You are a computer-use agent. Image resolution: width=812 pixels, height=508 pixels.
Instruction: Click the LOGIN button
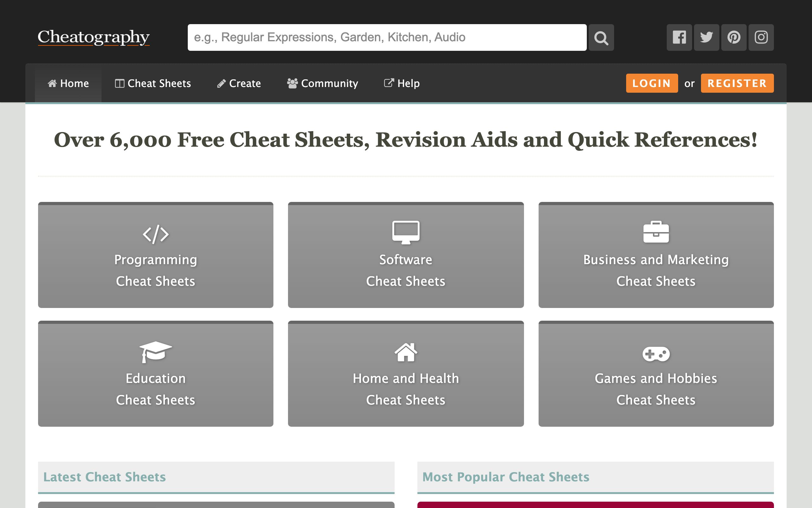pos(652,83)
